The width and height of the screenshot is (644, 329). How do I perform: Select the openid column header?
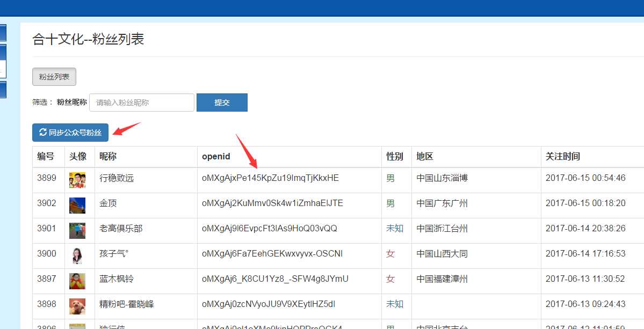click(x=216, y=157)
